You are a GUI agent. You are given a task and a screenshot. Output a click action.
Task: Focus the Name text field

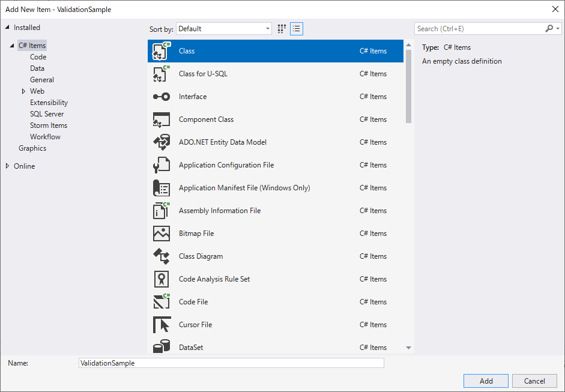point(231,363)
